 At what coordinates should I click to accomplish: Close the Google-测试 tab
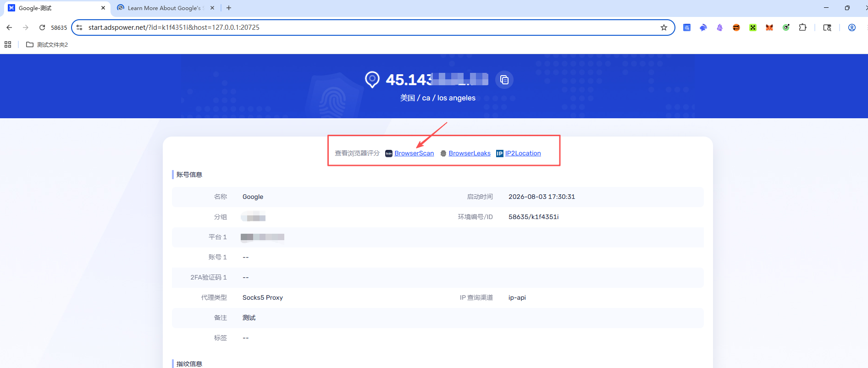[x=103, y=8]
